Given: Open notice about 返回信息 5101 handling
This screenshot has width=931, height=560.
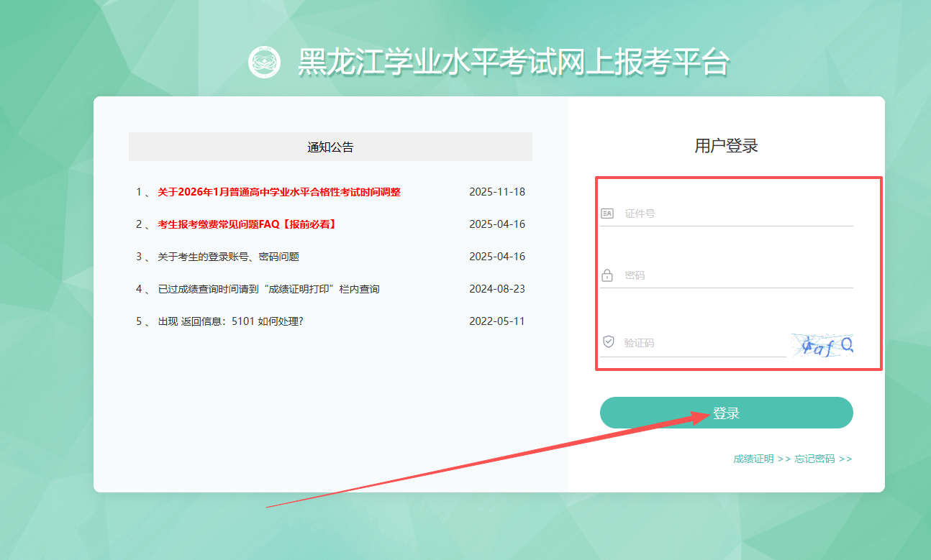Looking at the screenshot, I should (230, 321).
